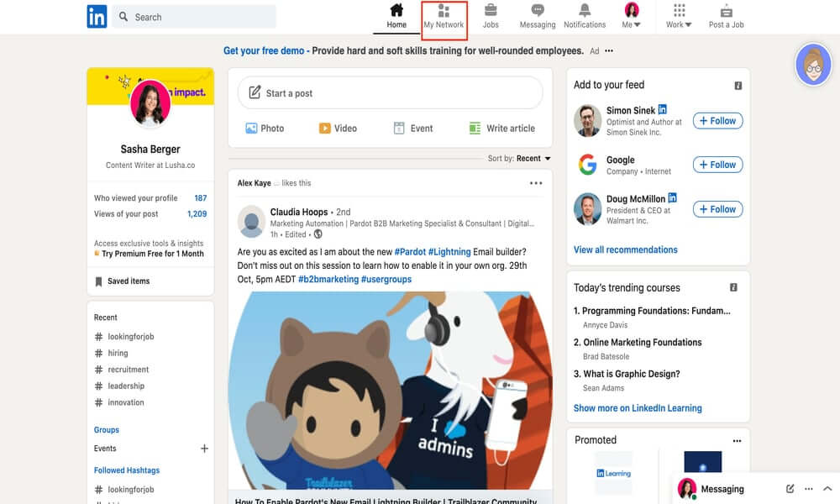Click View all recommendations
This screenshot has height=504, width=840.
[625, 249]
